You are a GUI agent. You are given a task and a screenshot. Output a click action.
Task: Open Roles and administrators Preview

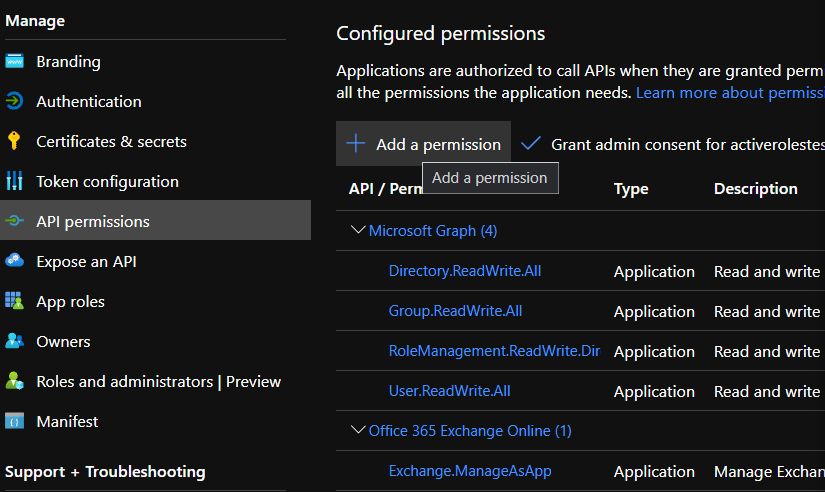coord(158,381)
